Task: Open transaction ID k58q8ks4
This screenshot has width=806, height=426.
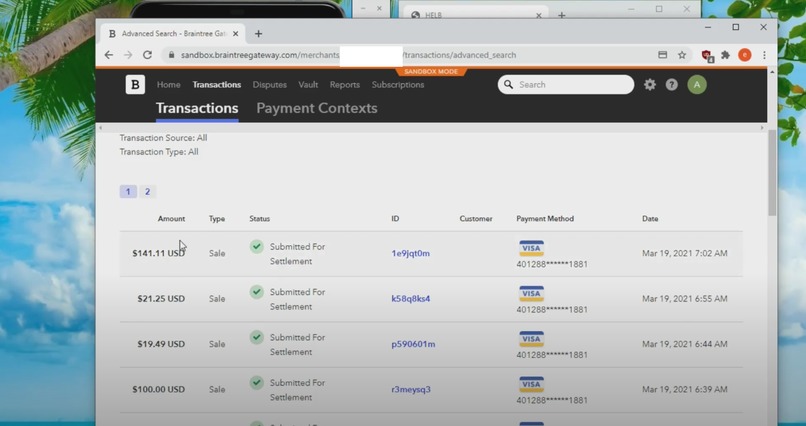Action: 410,299
